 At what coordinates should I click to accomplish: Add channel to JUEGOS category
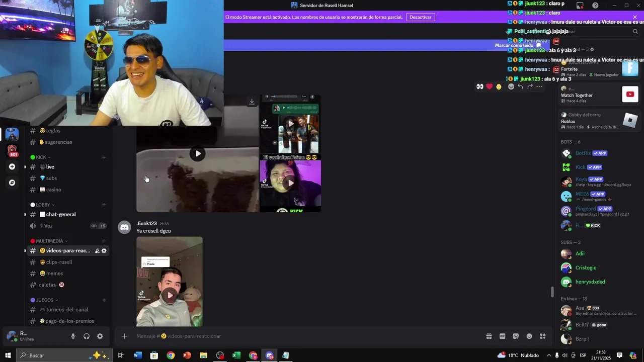click(104, 300)
